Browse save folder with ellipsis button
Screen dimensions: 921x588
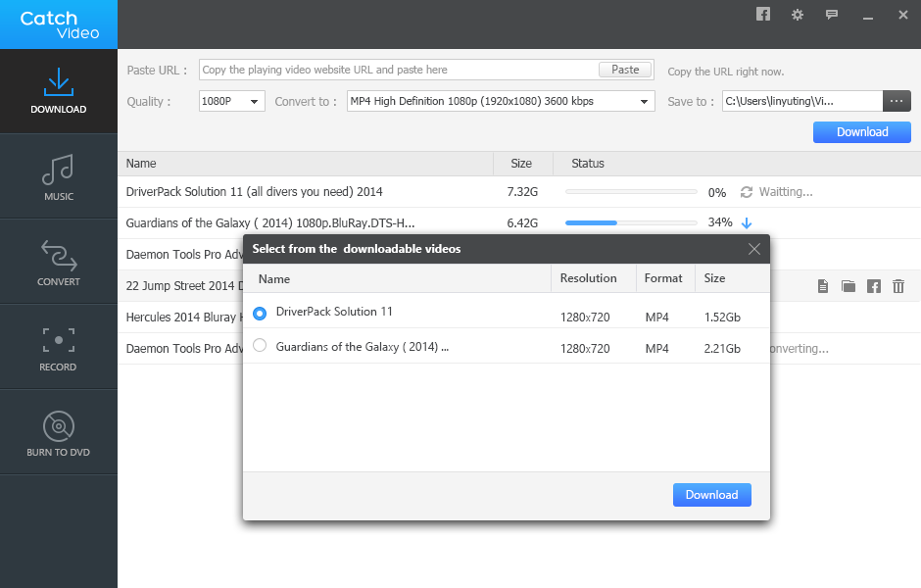[897, 101]
